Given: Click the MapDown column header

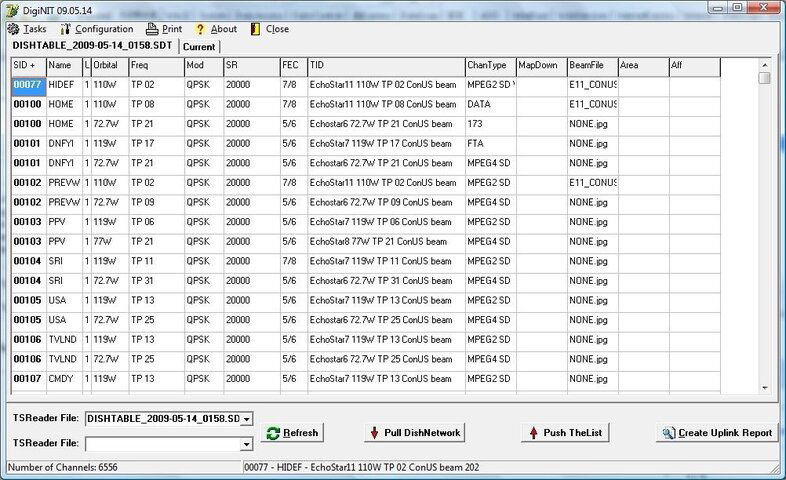Looking at the screenshot, I should click(x=542, y=66).
